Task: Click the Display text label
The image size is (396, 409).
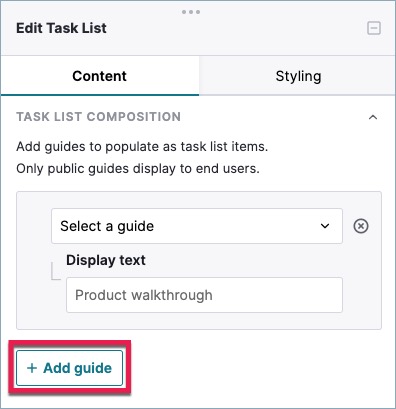Action: point(106,260)
